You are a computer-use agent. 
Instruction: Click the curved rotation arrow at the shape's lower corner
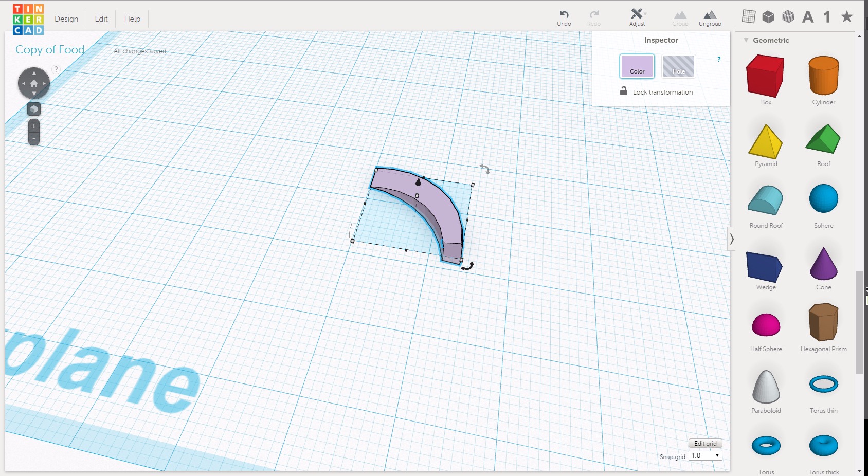[x=467, y=266]
